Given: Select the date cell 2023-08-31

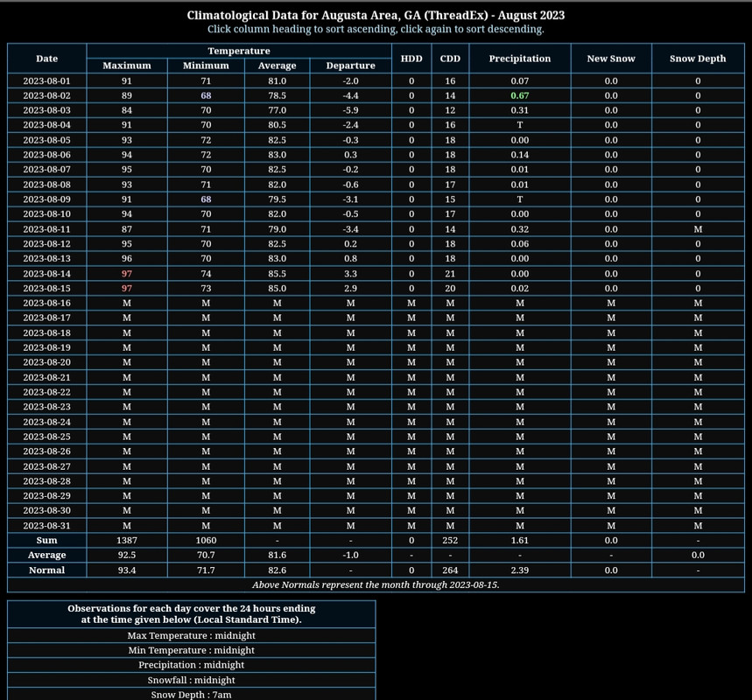Looking at the screenshot, I should tap(46, 526).
